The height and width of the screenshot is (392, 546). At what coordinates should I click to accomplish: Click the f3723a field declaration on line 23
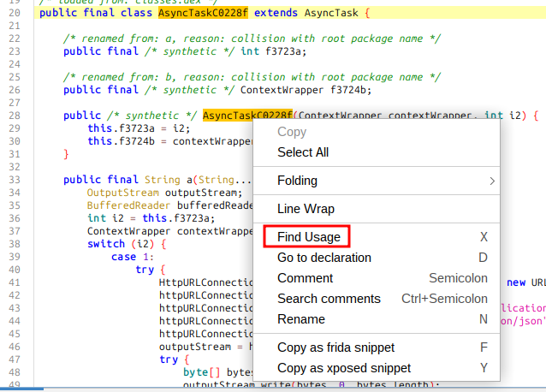click(282, 50)
